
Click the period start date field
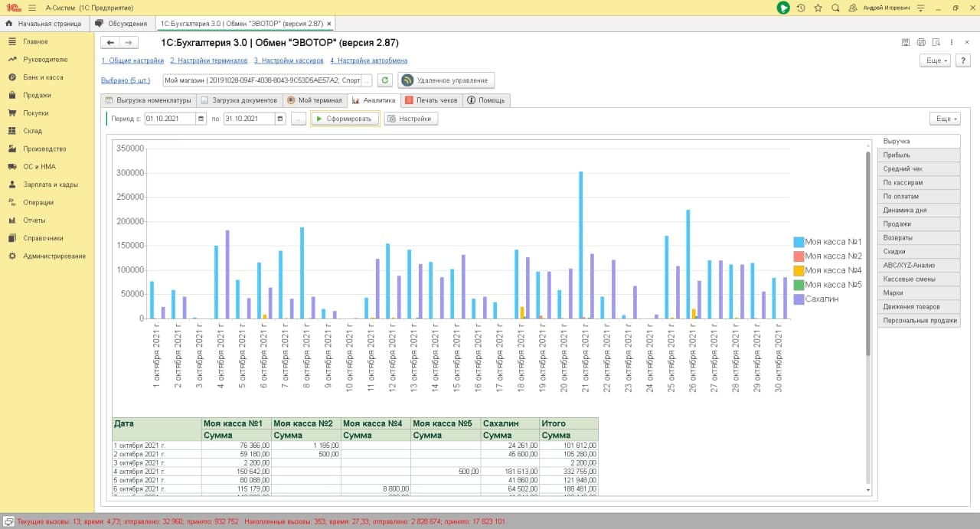[170, 119]
